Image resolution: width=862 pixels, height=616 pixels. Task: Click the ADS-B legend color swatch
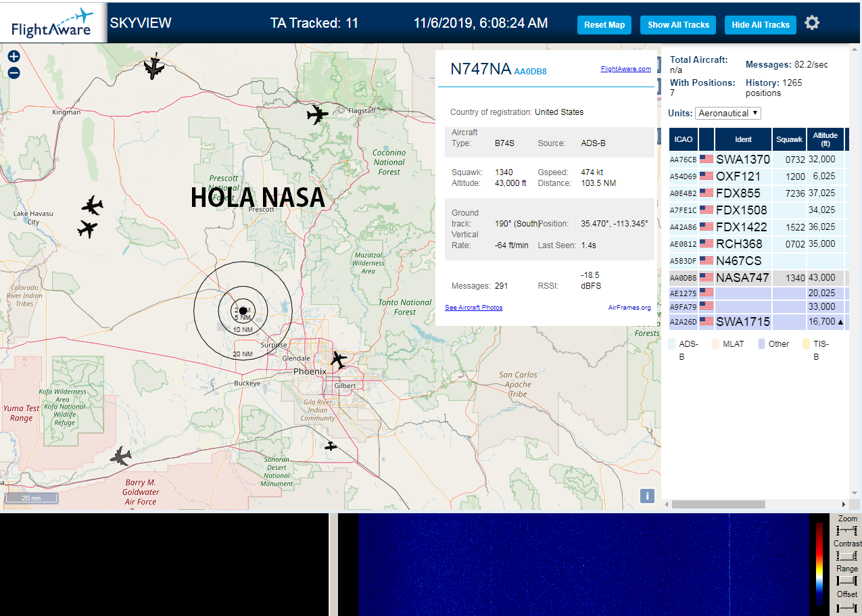671,343
